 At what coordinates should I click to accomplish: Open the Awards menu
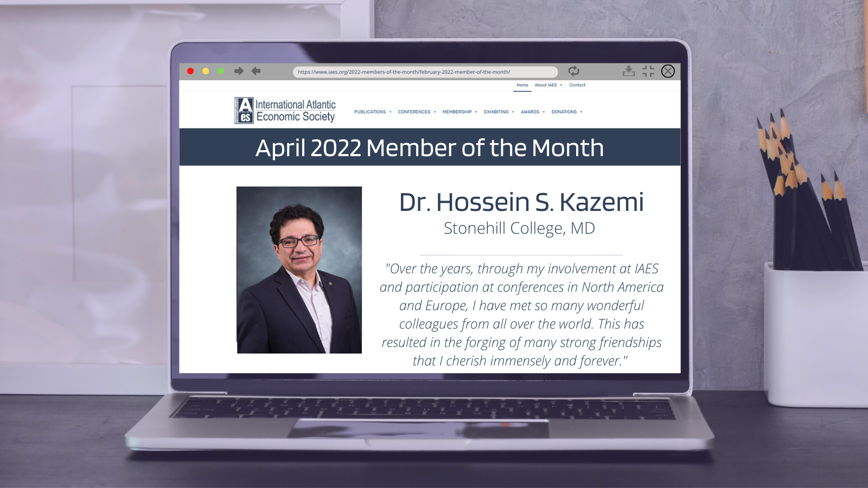coord(533,112)
